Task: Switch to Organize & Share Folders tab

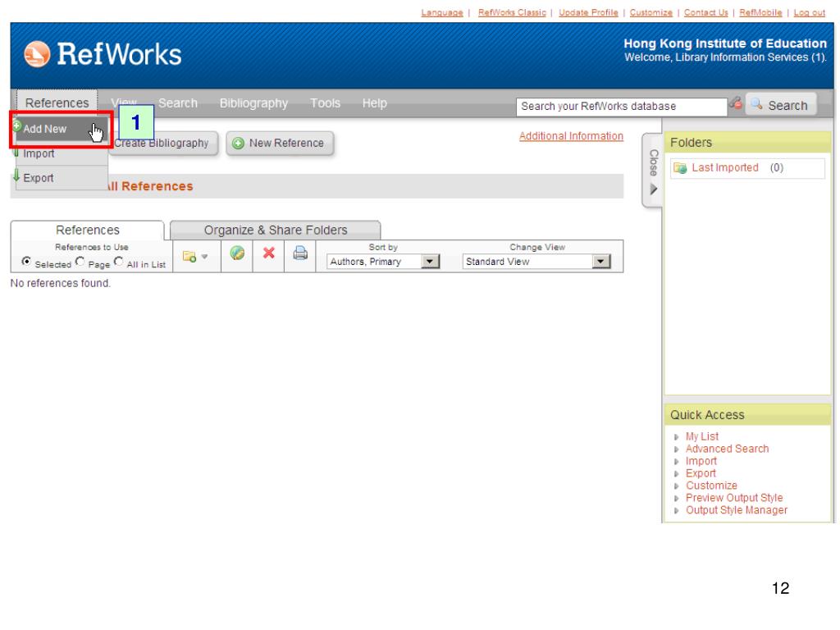Action: (x=276, y=231)
